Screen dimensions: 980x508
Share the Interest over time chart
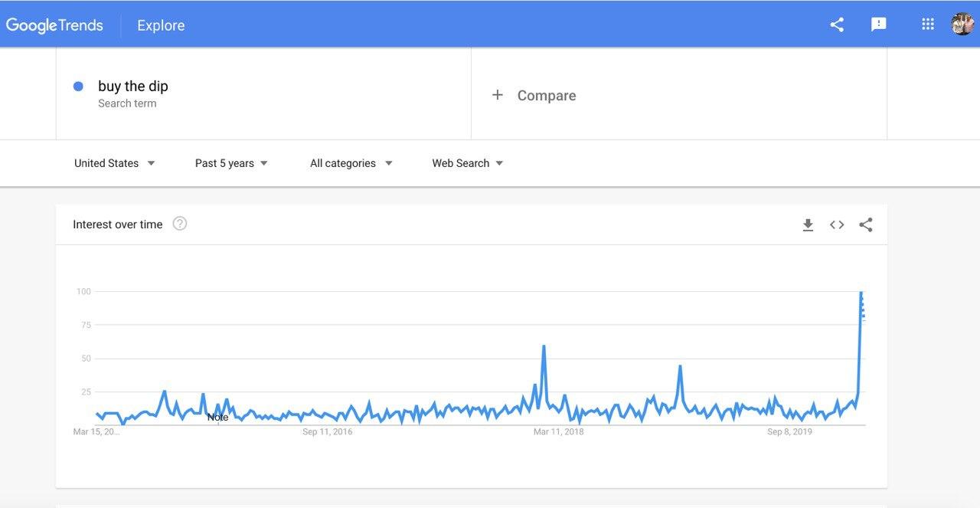(x=866, y=225)
